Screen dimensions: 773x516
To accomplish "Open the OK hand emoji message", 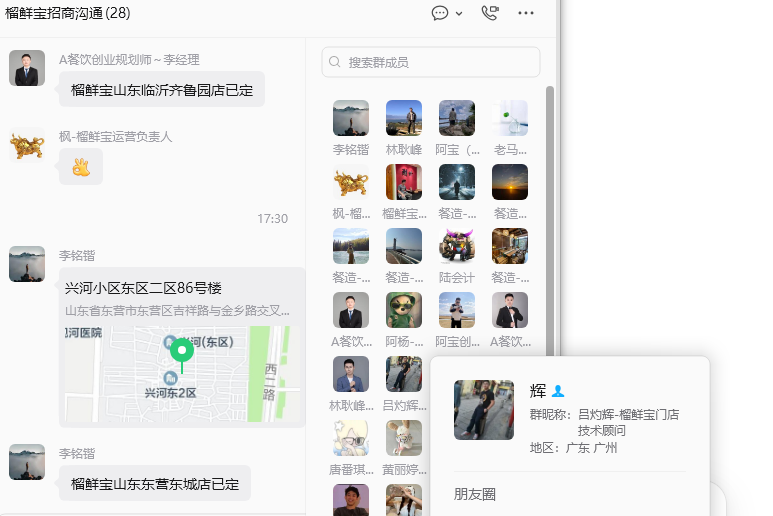I will [81, 167].
